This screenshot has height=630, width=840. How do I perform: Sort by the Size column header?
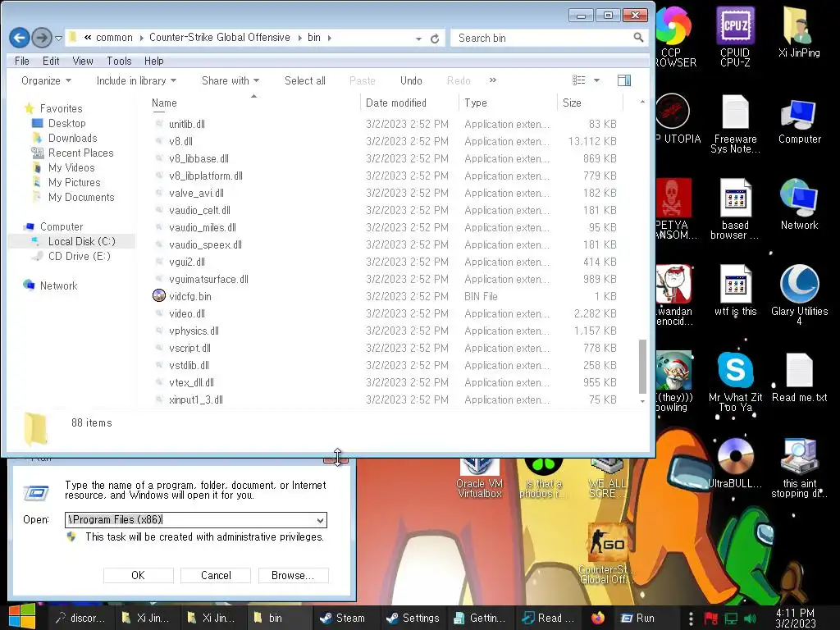tap(589, 103)
